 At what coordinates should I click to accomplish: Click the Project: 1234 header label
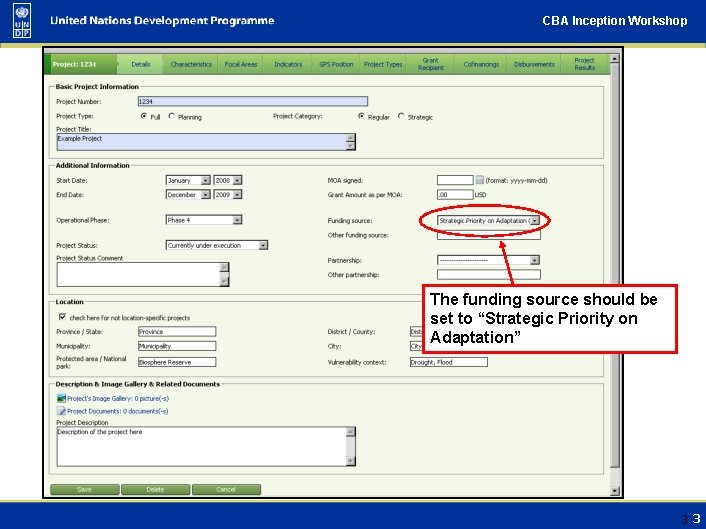tap(74, 64)
